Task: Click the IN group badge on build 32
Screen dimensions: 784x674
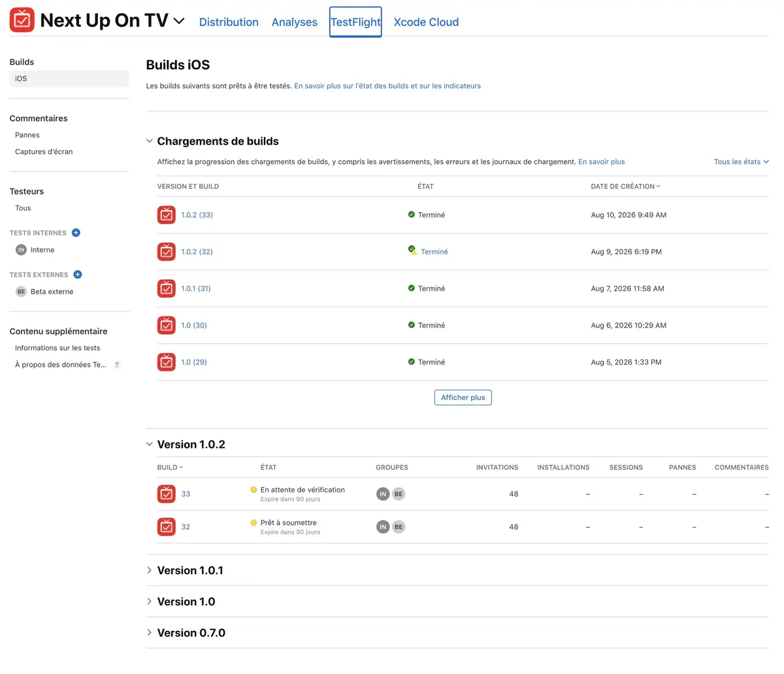Action: (383, 526)
